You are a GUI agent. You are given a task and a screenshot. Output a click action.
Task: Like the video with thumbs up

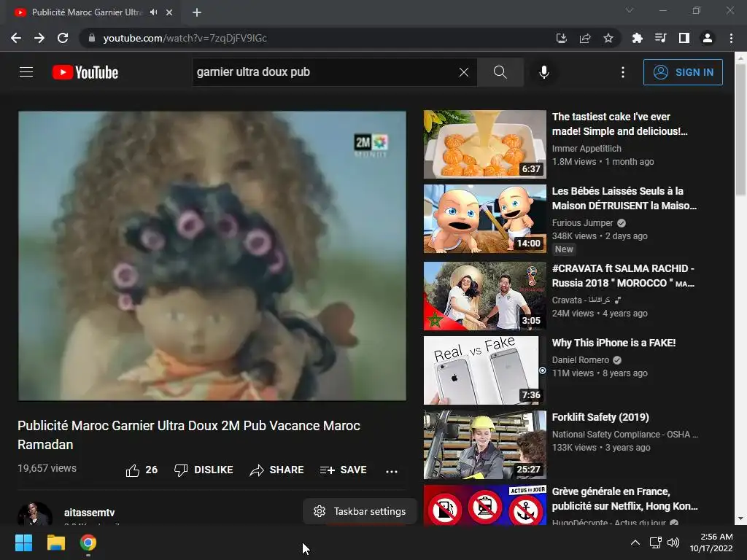142,470
